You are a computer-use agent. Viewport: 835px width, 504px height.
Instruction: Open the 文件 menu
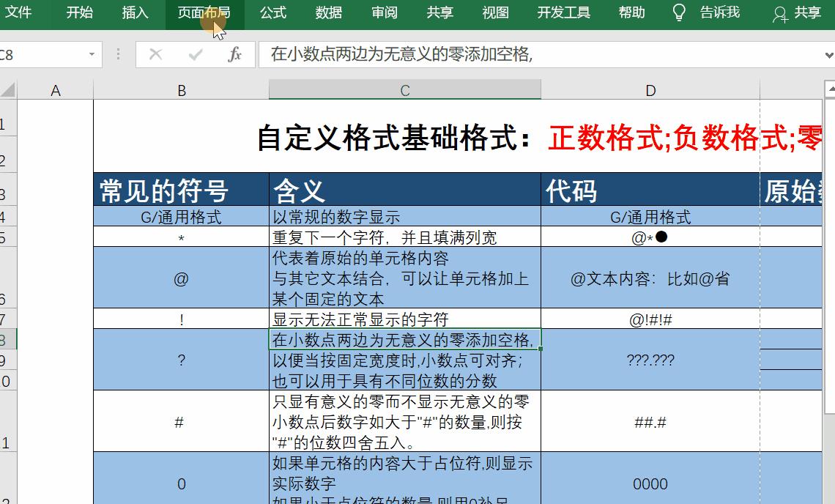[x=21, y=12]
